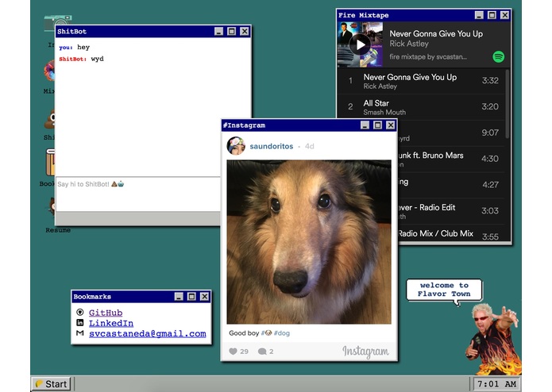
Task: Close the Bookmarks window
Action: (205, 296)
